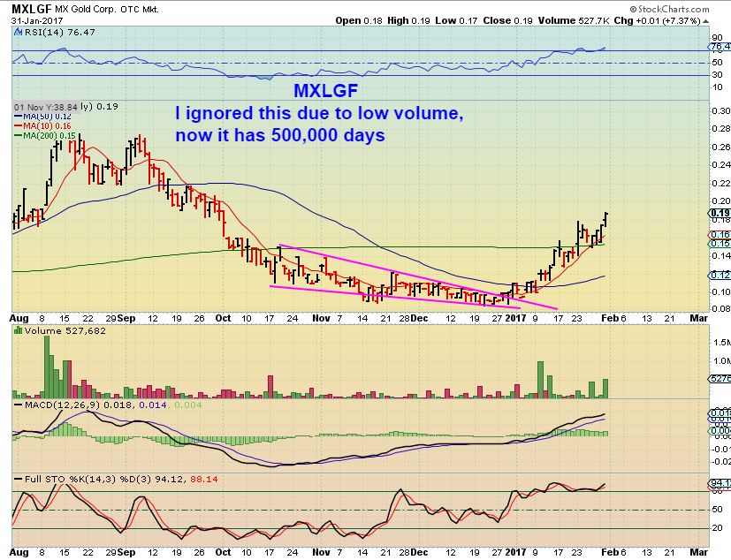The height and width of the screenshot is (560, 731).
Task: Click the MA(10) 0.16 legend entry
Action: [x=43, y=125]
